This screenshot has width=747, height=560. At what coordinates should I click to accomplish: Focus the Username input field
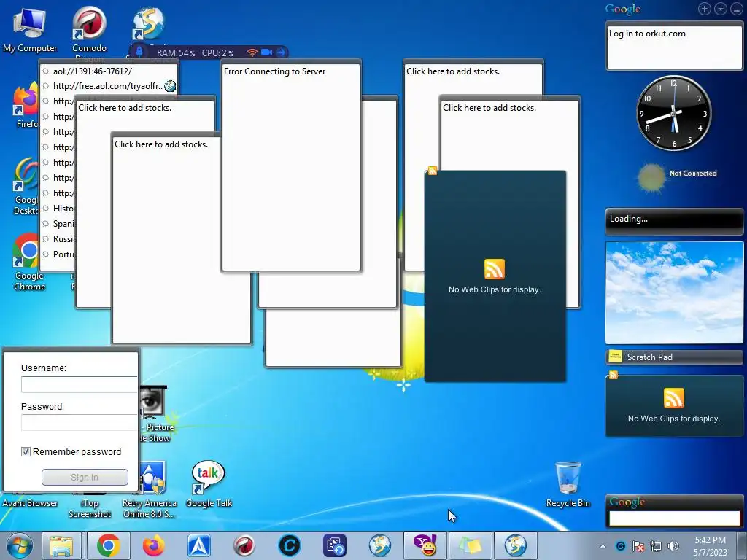pos(80,385)
